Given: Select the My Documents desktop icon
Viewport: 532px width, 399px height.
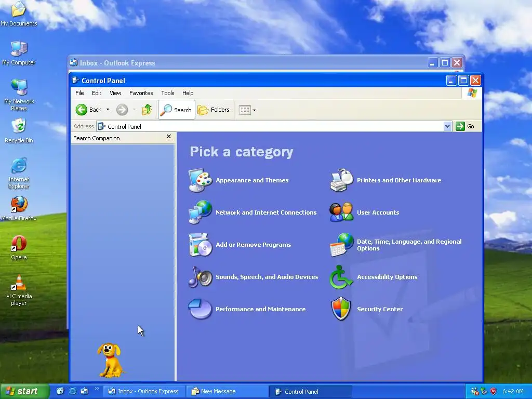Looking at the screenshot, I should tap(19, 14).
